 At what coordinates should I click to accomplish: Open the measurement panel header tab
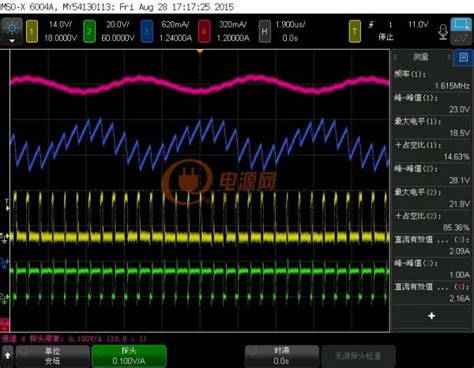tap(422, 57)
